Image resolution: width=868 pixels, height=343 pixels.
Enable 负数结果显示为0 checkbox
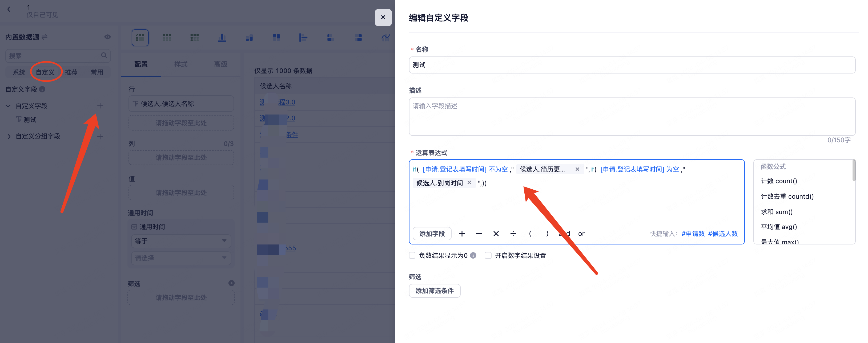pyautogui.click(x=412, y=255)
